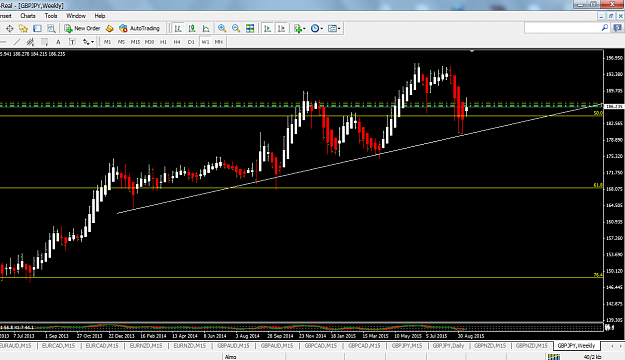Screen dimensions: 625x360
Task: Open the Window menu
Action: 76,16
